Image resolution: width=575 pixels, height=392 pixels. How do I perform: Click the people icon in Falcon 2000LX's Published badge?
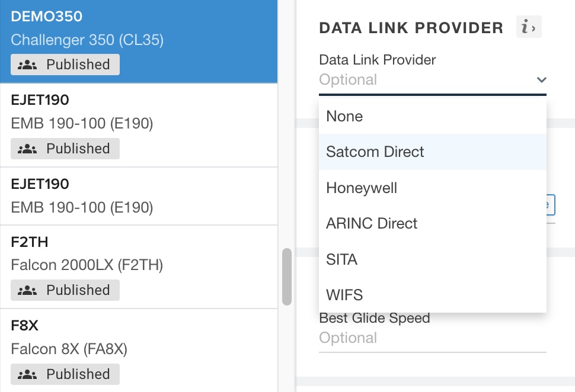coord(28,290)
